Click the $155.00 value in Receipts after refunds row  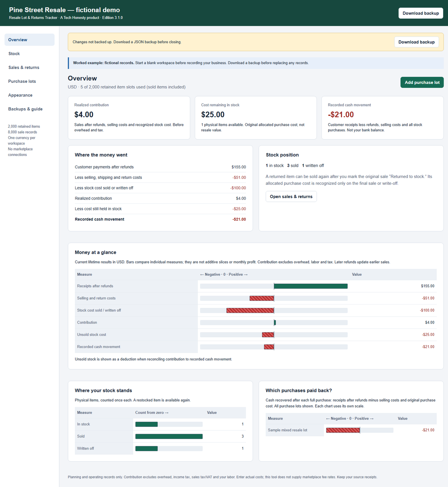[x=428, y=286]
